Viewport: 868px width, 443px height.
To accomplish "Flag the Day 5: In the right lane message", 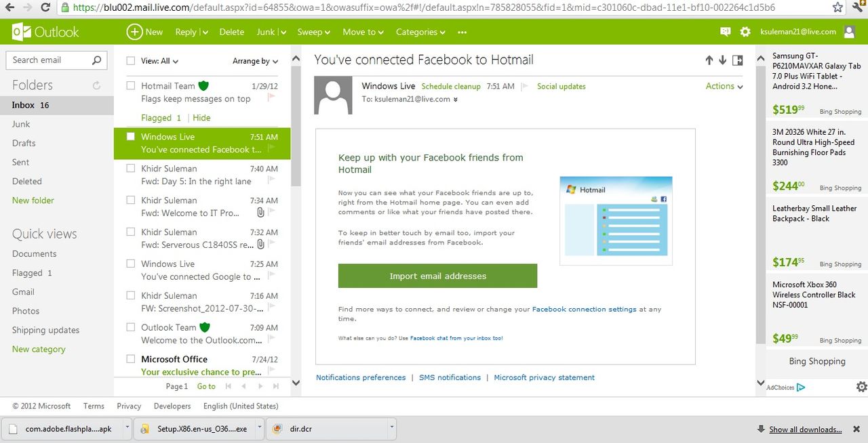I will (x=272, y=181).
